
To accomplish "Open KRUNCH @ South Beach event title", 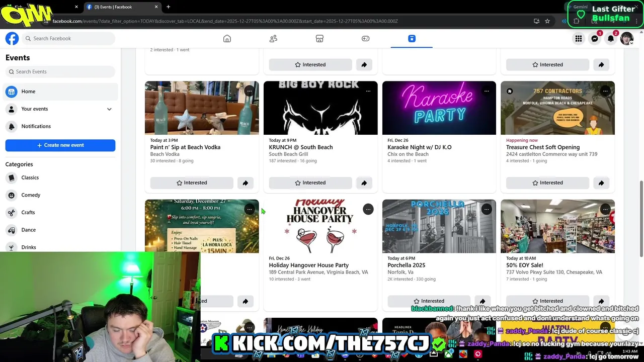I will (x=301, y=147).
